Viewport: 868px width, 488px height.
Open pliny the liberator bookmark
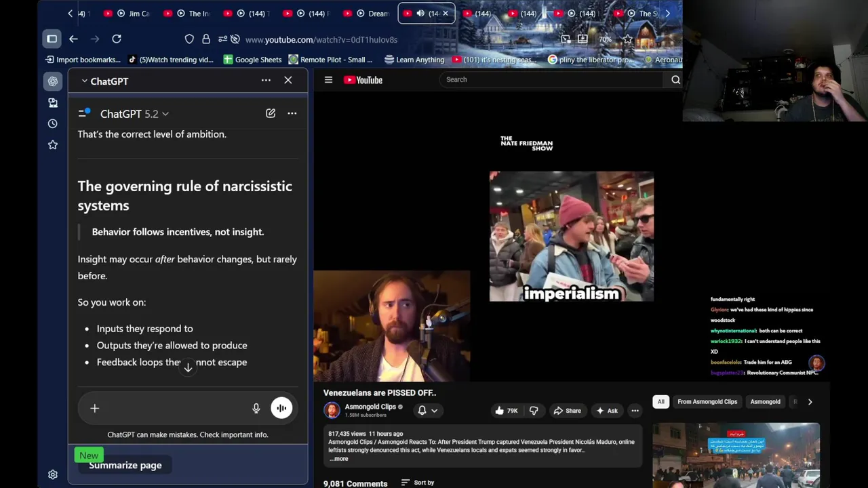coord(590,60)
